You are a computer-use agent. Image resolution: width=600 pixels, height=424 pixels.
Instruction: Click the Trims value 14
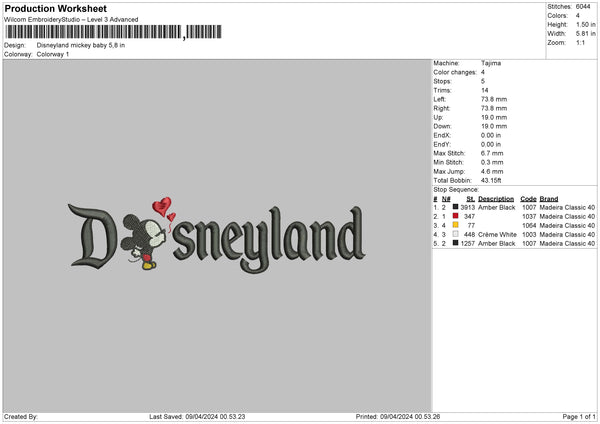(x=485, y=90)
